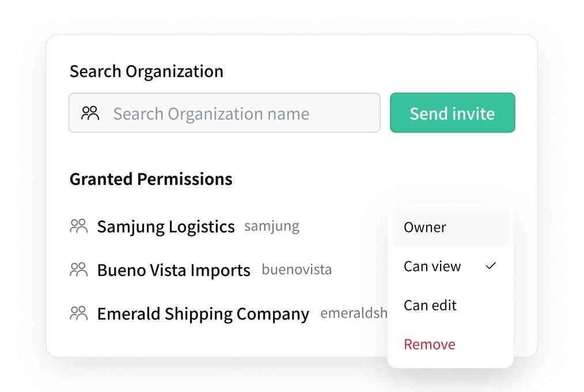584x392 pixels.
Task: Remove the organization via the red Remove option
Action: tap(430, 344)
